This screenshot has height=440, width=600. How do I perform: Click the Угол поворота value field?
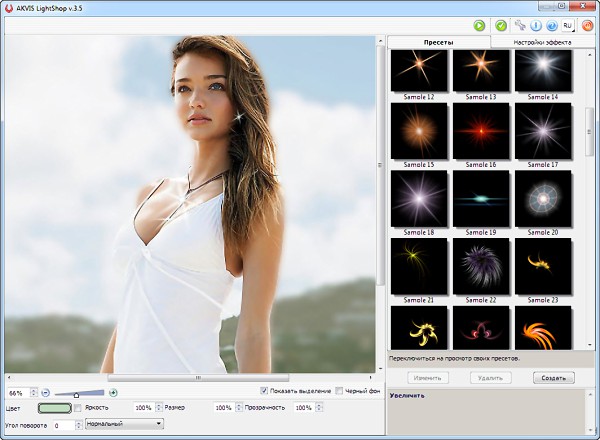[x=63, y=425]
